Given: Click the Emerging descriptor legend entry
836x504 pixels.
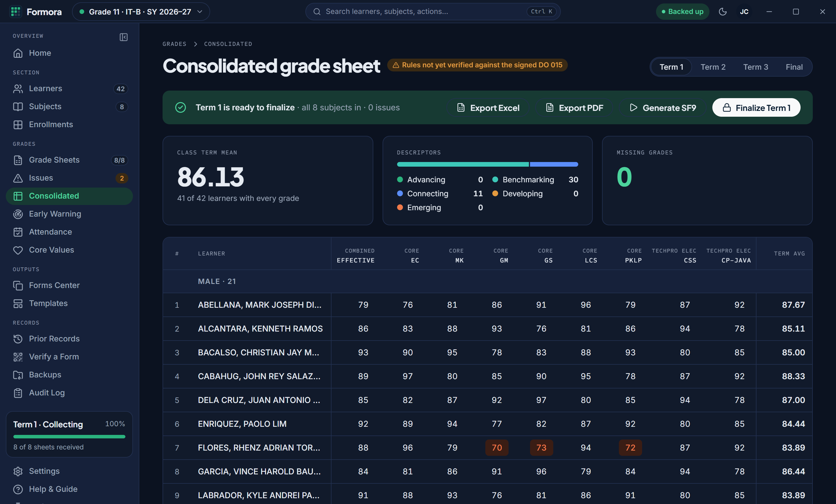Looking at the screenshot, I should coord(440,207).
